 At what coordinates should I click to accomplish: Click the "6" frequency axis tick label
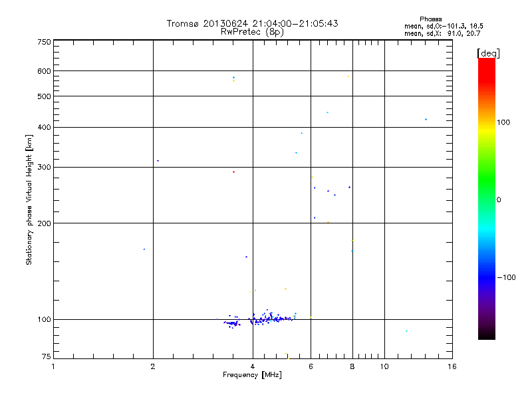[311, 366]
